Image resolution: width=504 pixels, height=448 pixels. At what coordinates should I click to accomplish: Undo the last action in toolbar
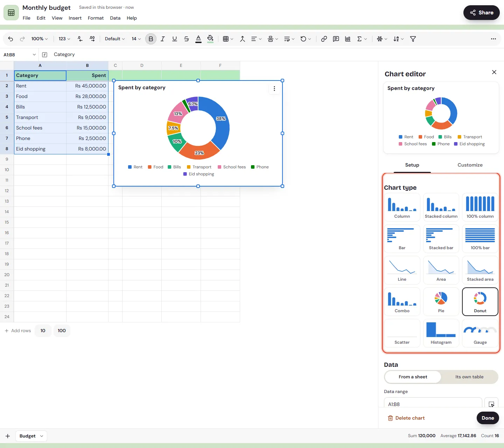point(10,39)
